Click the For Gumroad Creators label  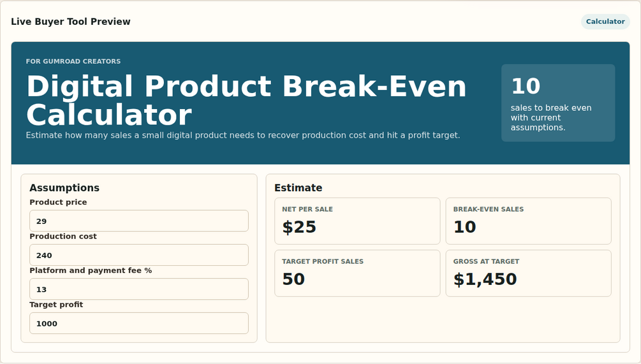point(73,61)
